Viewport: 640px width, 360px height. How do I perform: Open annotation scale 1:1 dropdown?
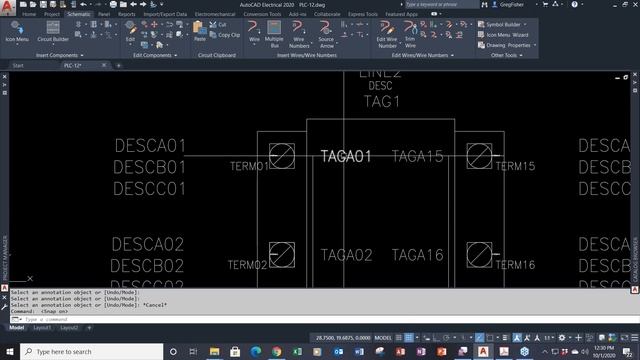click(x=549, y=338)
